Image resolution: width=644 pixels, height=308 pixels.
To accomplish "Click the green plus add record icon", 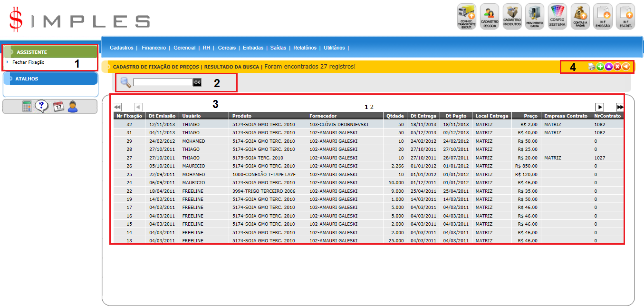I will click(x=600, y=67).
